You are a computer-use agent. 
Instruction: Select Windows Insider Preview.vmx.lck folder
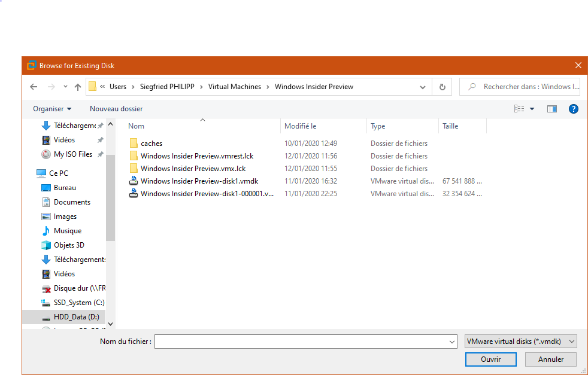pos(193,169)
